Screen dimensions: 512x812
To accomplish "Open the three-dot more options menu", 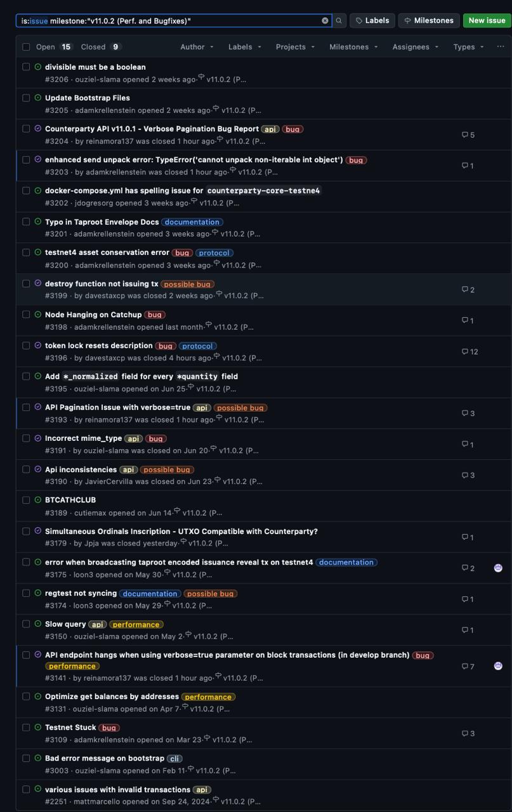I will [x=500, y=47].
